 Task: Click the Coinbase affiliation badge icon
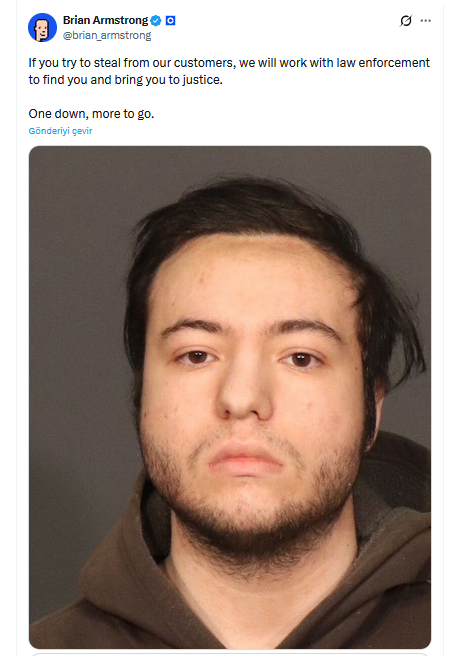170,20
